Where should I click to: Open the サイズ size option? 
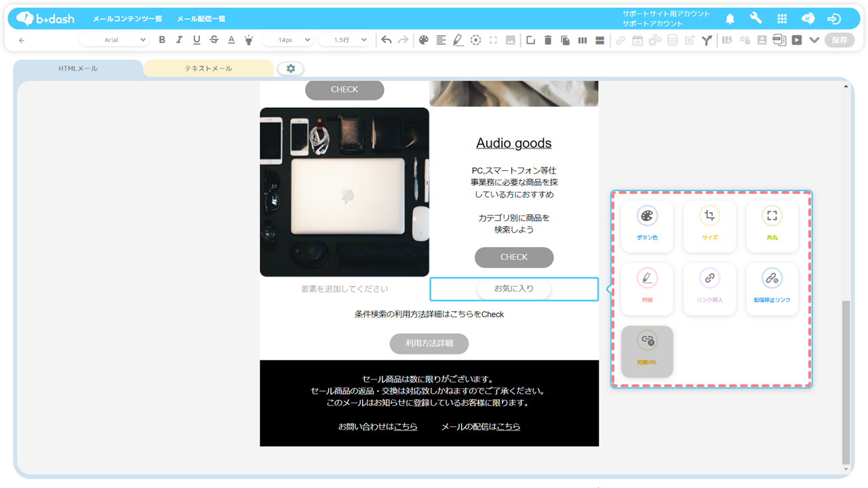[x=709, y=226]
